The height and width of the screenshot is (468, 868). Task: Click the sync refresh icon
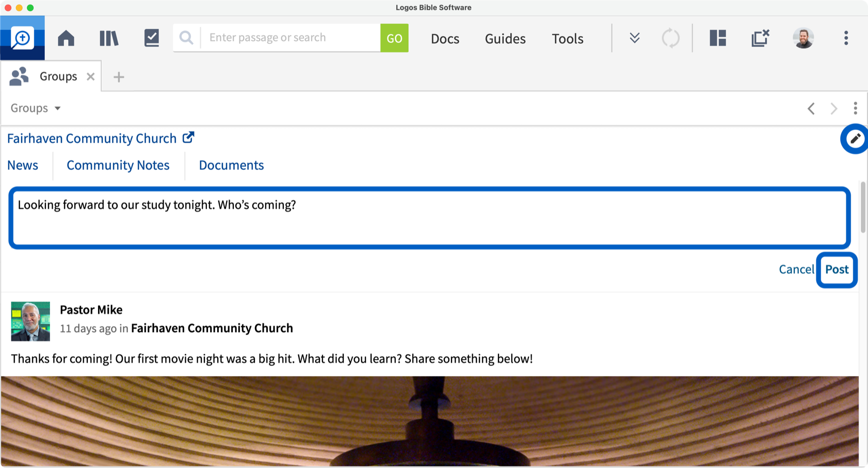point(671,38)
